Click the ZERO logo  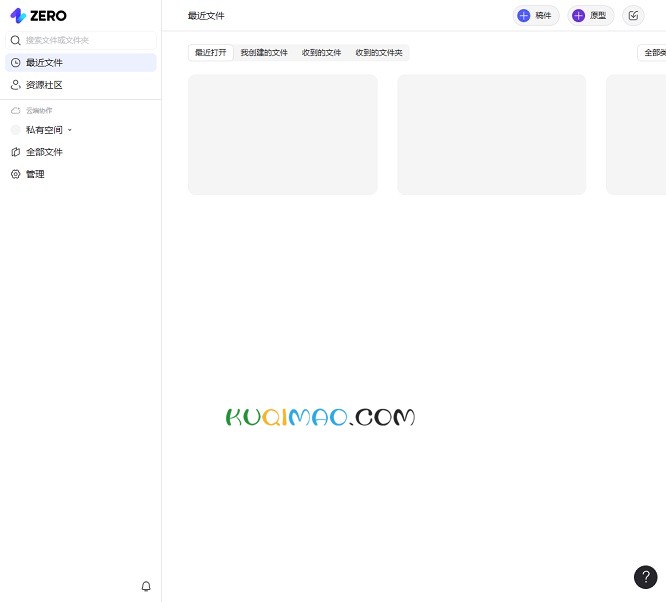tap(38, 16)
